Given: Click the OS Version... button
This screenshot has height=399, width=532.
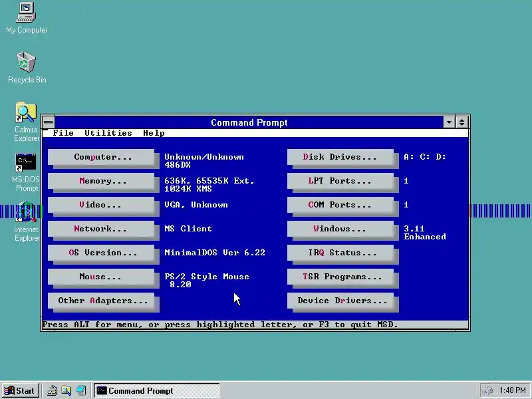Looking at the screenshot, I should pyautogui.click(x=101, y=253).
